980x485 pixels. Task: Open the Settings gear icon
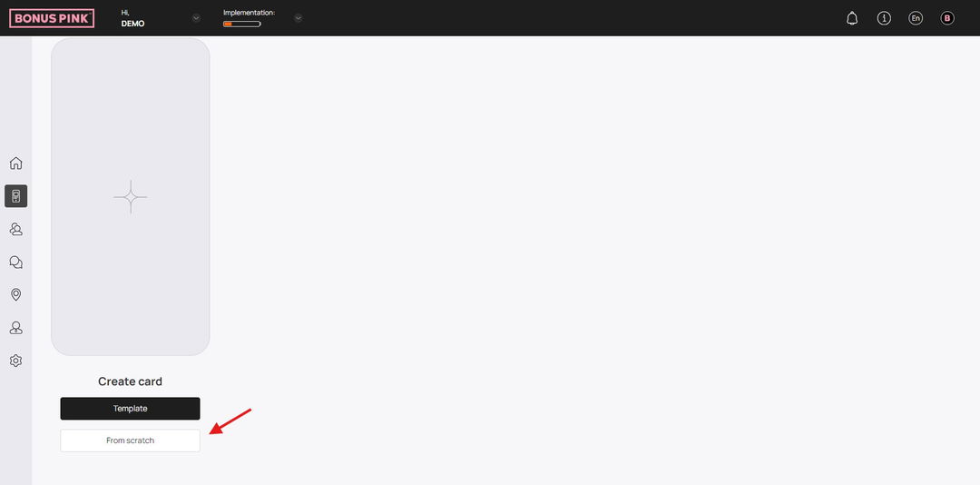(x=16, y=361)
